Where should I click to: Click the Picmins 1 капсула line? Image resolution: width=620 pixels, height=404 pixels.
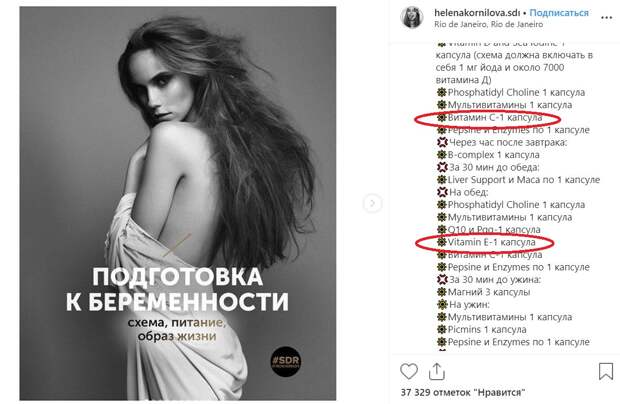(x=482, y=329)
